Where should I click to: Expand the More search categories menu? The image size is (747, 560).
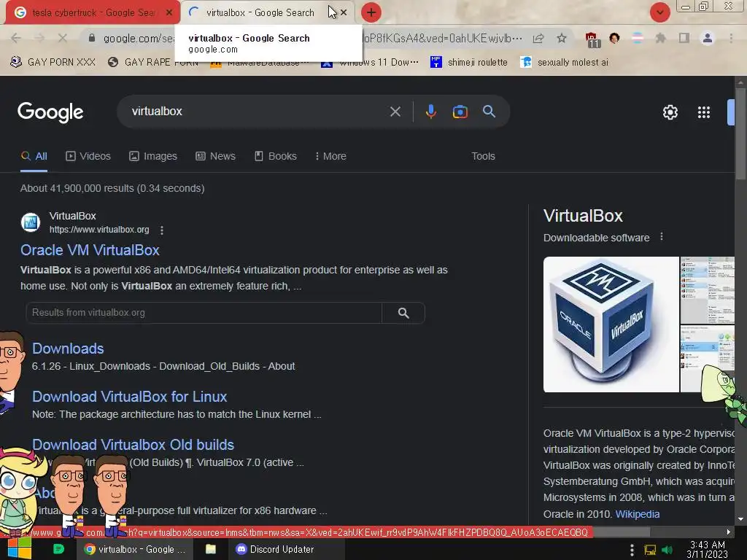tap(330, 156)
